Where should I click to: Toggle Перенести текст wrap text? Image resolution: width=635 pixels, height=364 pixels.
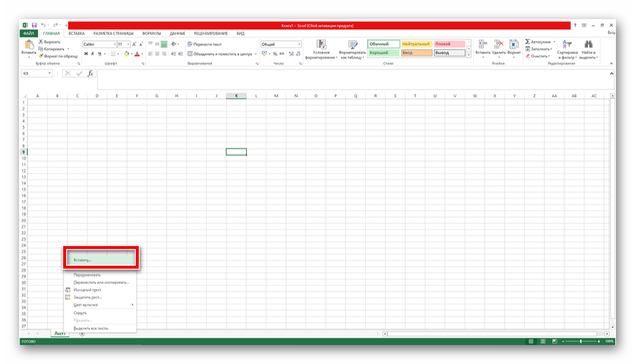204,44
